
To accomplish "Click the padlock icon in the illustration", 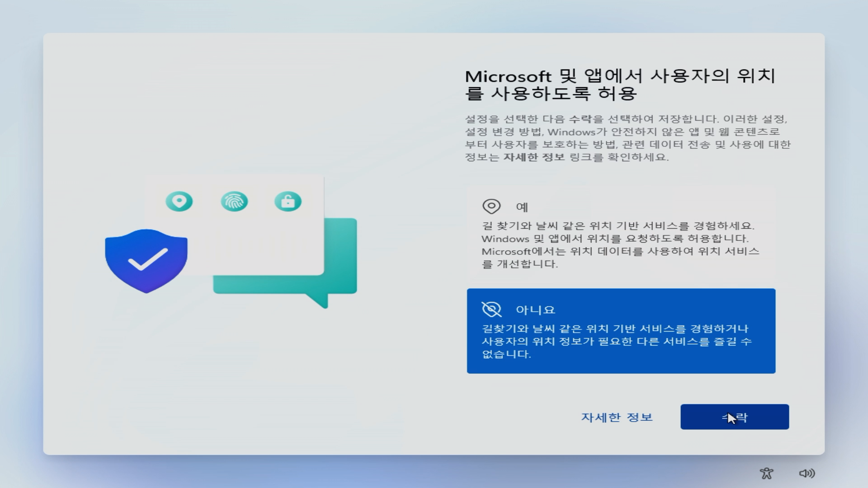I will pos(288,202).
